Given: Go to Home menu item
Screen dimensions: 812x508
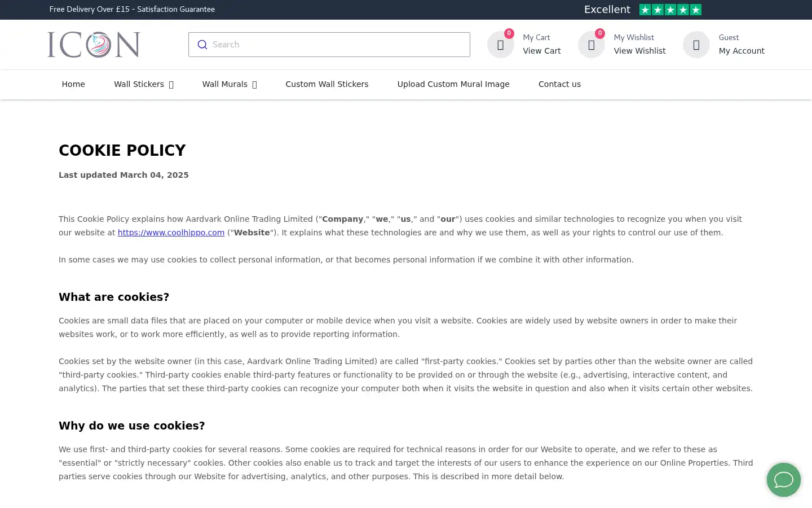Looking at the screenshot, I should point(73,84).
